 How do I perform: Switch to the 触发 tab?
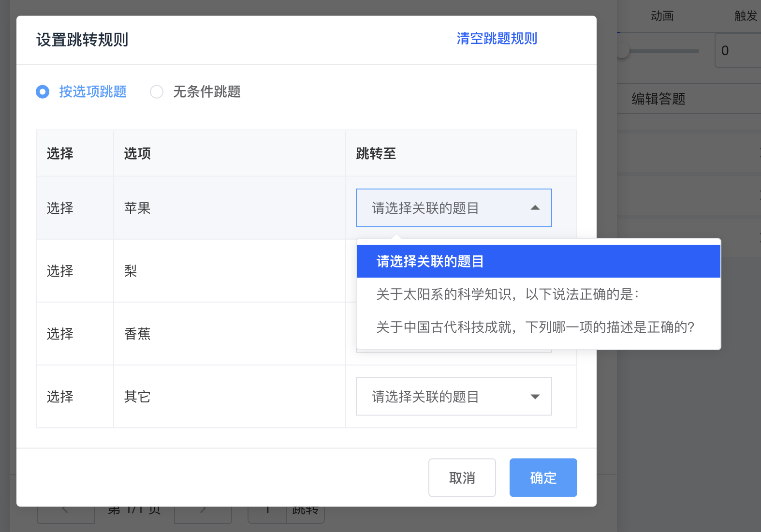(745, 16)
